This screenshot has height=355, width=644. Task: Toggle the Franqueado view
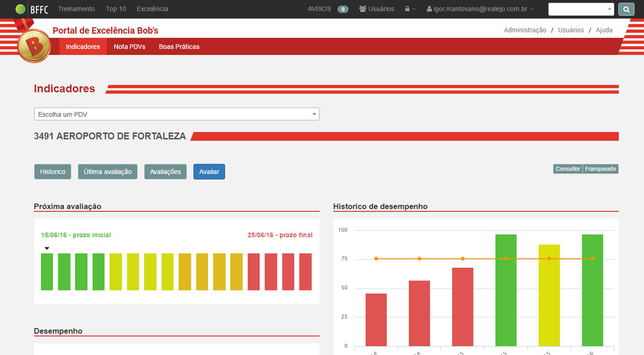[600, 169]
